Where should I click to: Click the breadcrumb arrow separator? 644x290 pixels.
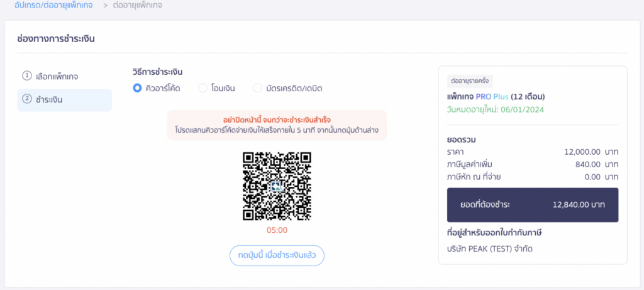pyautogui.click(x=106, y=6)
